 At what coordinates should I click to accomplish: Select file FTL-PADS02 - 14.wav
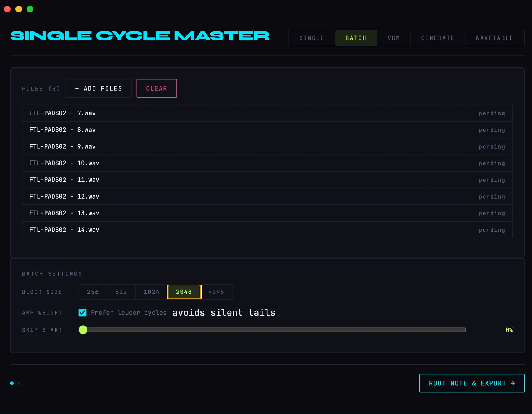coord(267,230)
